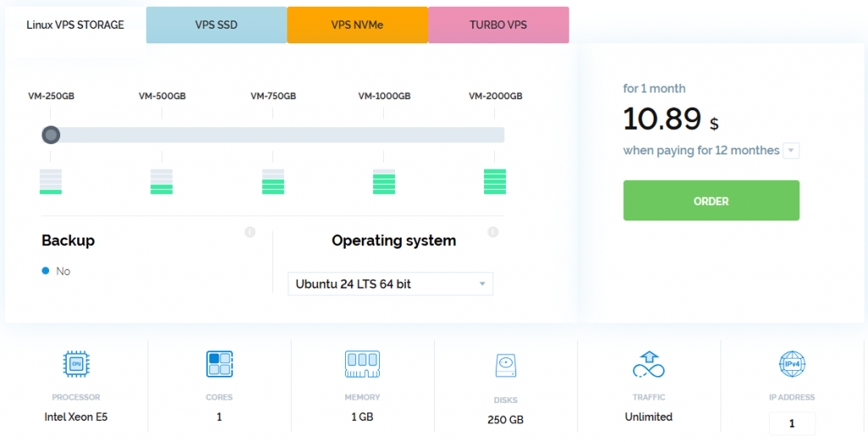Image resolution: width=868 pixels, height=442 pixels.
Task: Click the four-bar storage icon under VM-1000GB
Action: click(384, 182)
